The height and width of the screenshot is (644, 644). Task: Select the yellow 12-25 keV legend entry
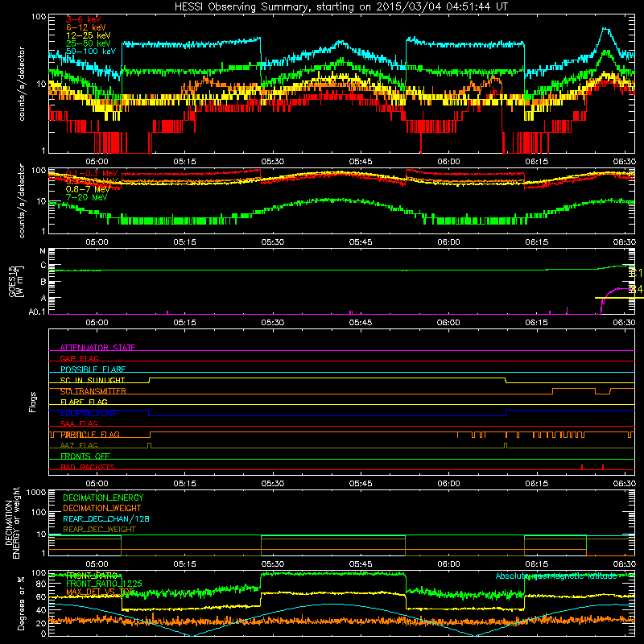pos(89,35)
